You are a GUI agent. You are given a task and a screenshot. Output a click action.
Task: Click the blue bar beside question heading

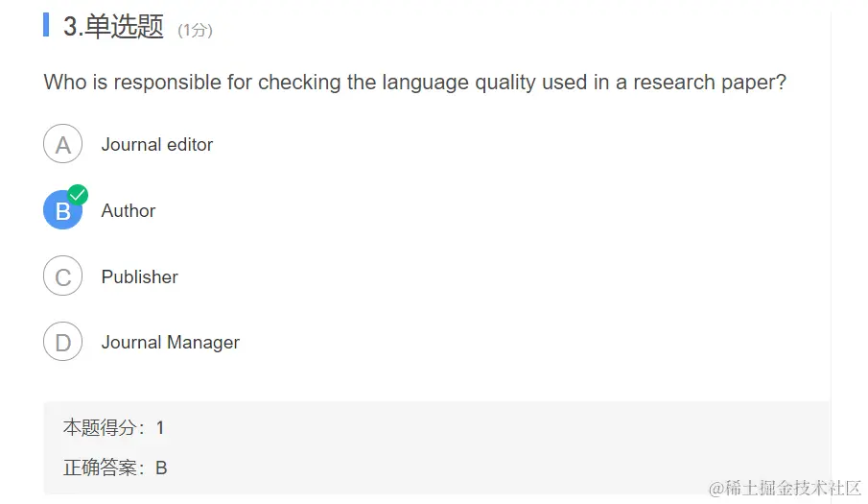click(46, 25)
